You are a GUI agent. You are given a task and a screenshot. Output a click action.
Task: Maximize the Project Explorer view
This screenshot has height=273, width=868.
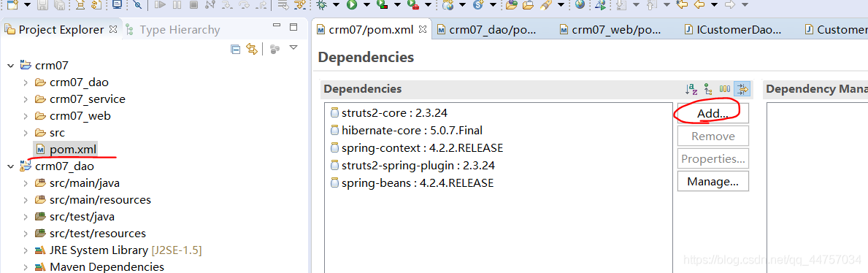[293, 27]
